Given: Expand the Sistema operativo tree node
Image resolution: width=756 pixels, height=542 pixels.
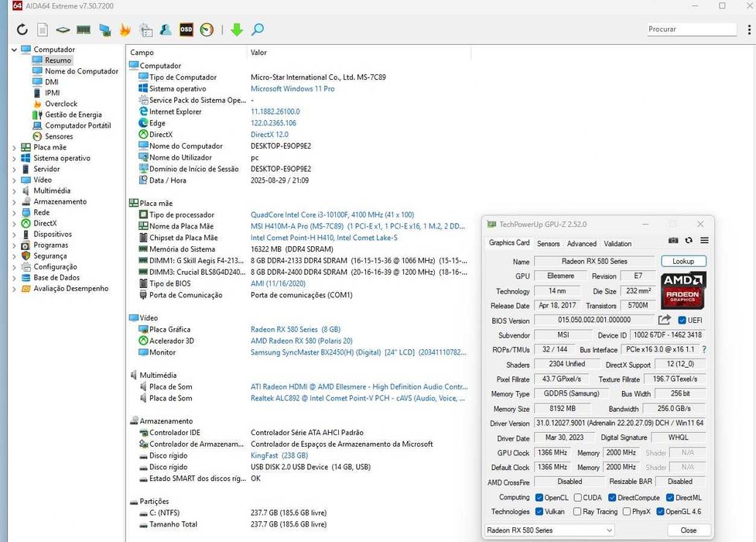Looking at the screenshot, I should [14, 158].
